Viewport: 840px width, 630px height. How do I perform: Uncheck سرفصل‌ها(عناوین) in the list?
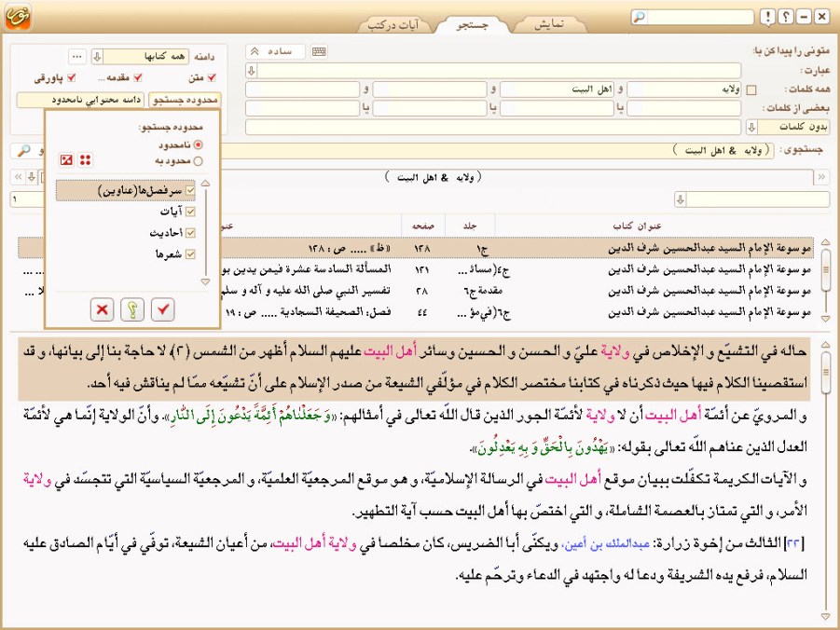click(189, 191)
